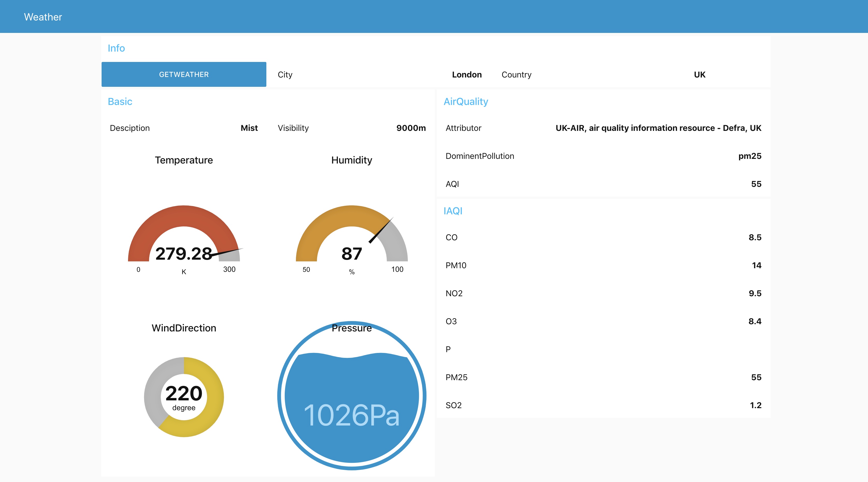
Task: Select the Basic group heading
Action: pyautogui.click(x=120, y=102)
